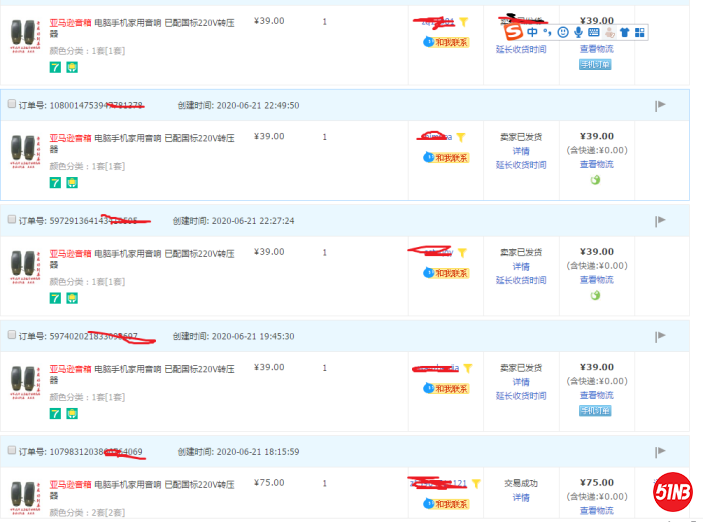Image resolution: width=703 pixels, height=522 pixels.
Task: Click 延长收货时间 in the 19:45:30 order
Action: coord(521,396)
